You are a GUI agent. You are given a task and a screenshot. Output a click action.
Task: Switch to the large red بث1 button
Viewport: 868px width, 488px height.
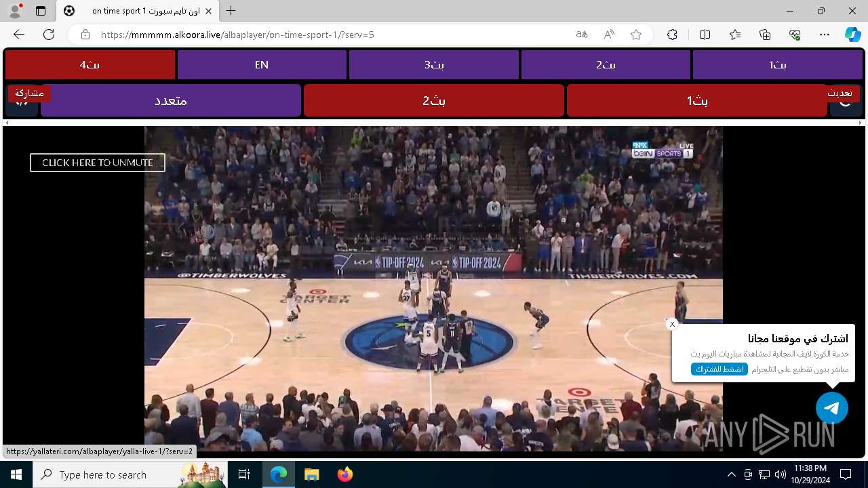pyautogui.click(x=697, y=100)
